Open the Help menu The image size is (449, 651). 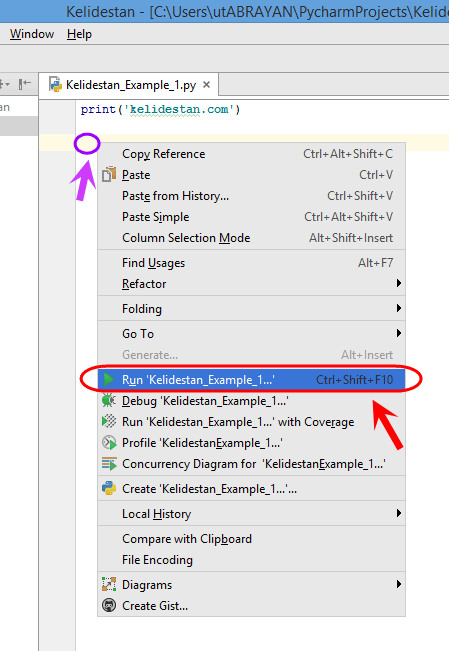pos(79,34)
